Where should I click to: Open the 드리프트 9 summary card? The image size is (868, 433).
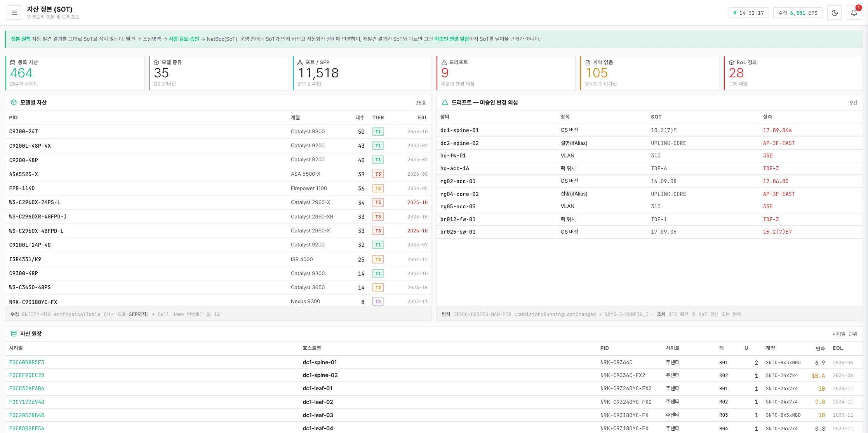pyautogui.click(x=506, y=73)
